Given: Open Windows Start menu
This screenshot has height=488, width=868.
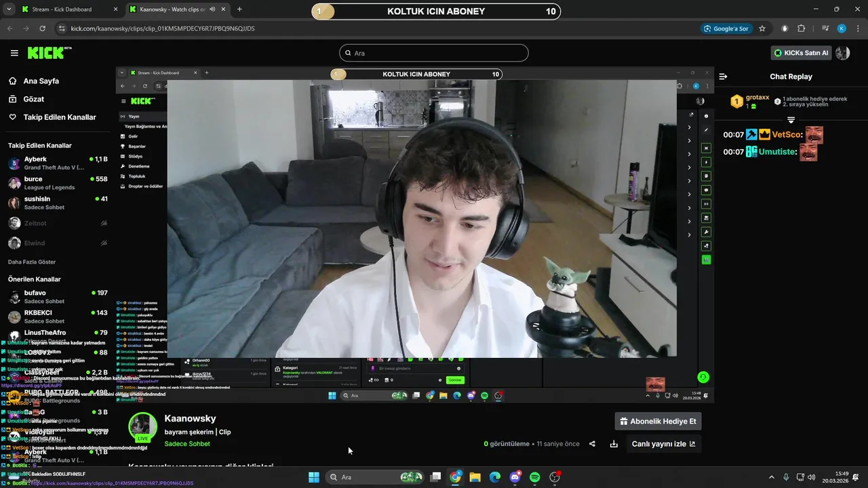Looking at the screenshot, I should click(x=314, y=477).
